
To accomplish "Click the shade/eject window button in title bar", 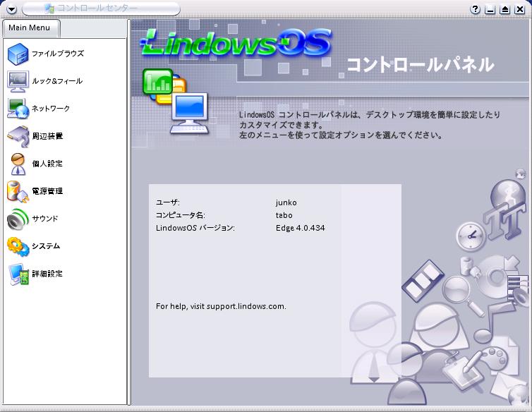I will coord(505,9).
